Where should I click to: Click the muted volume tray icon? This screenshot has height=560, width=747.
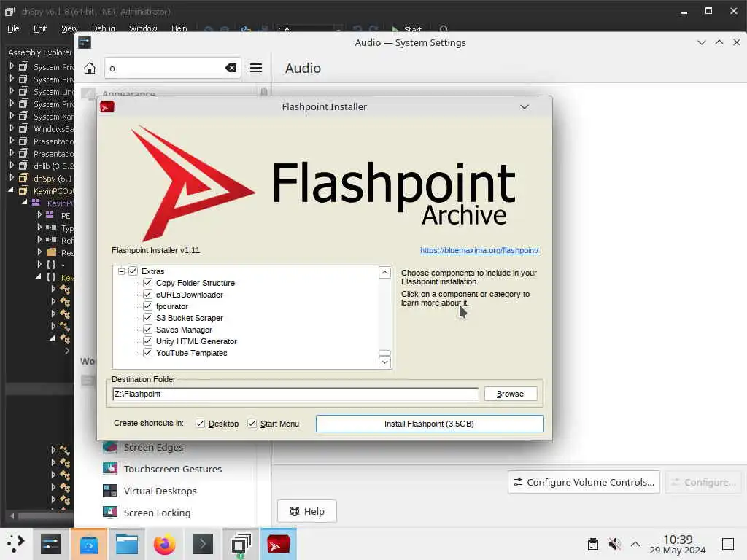(x=614, y=544)
